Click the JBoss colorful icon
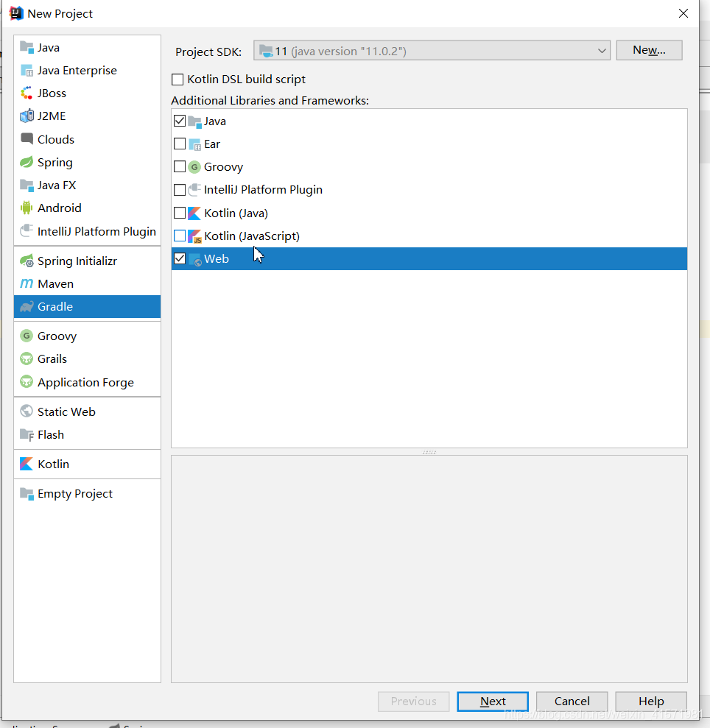The width and height of the screenshot is (710, 728). 27,93
